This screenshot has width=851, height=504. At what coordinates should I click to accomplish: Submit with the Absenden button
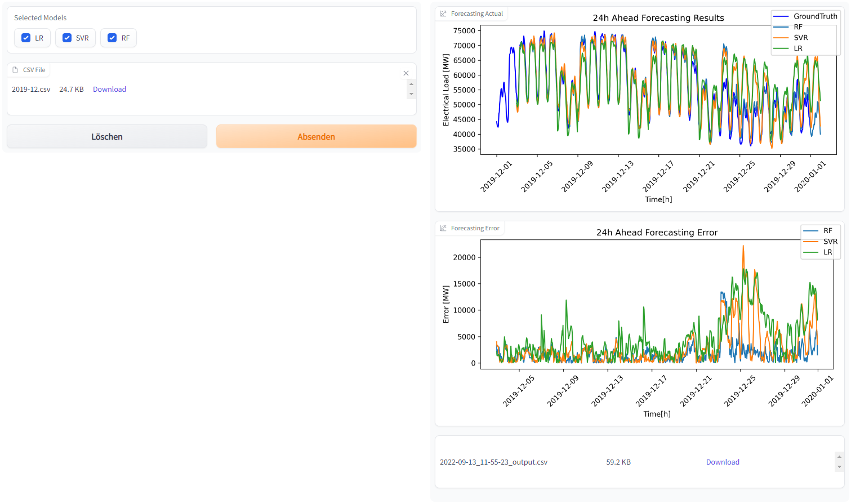pos(317,136)
